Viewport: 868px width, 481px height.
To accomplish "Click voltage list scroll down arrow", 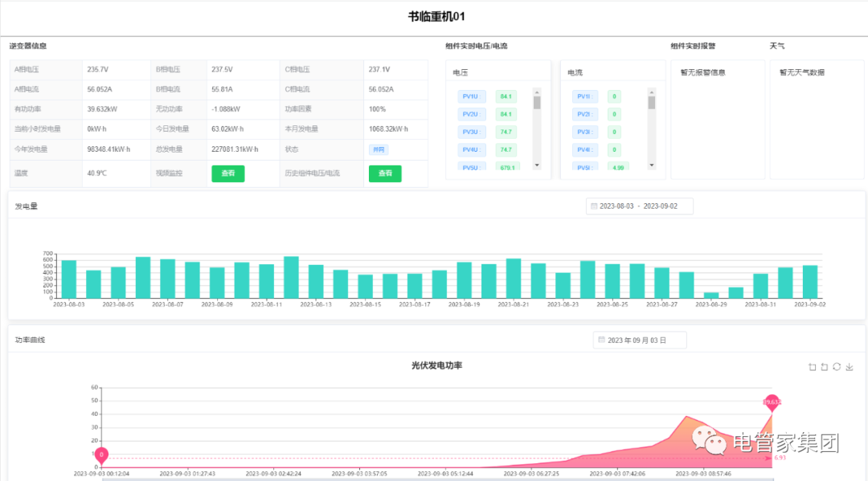I will (537, 165).
